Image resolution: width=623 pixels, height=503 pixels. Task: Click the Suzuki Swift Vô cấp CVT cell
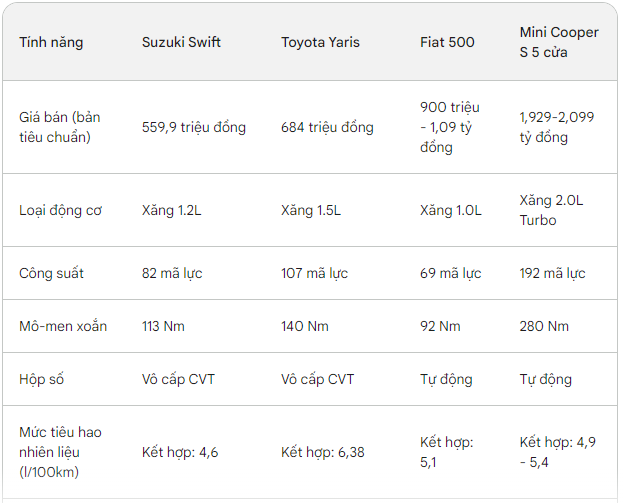178,379
